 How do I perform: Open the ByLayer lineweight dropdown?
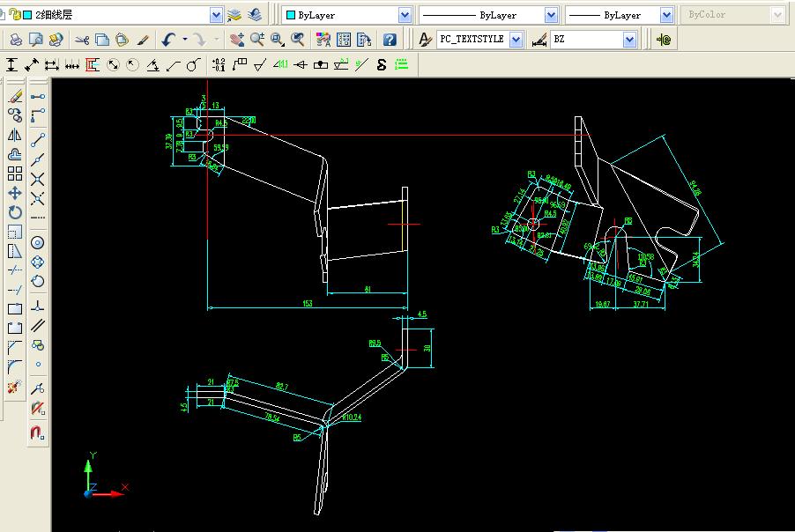[666, 15]
